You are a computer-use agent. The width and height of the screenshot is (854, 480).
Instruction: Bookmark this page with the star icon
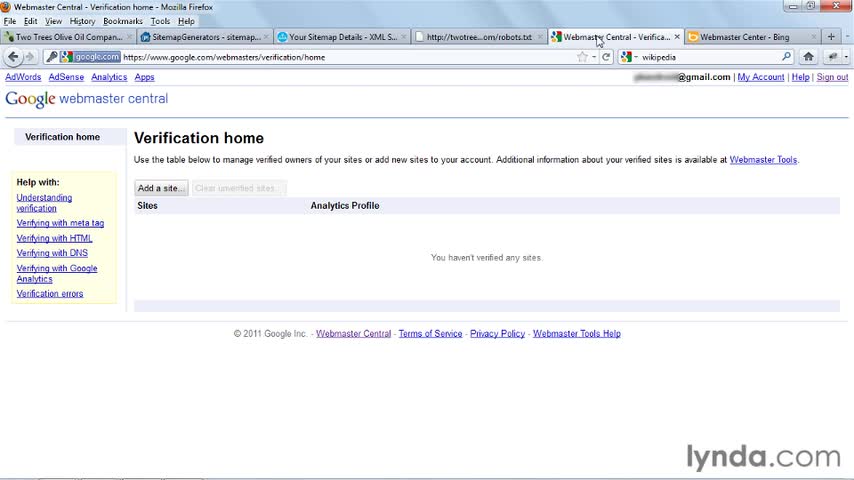click(x=582, y=57)
